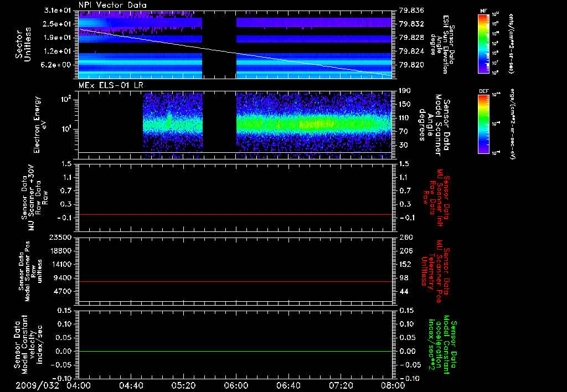The height and width of the screenshot is (392, 567).
Task: Click the 14100 scanner position tick value
Action: point(60,264)
